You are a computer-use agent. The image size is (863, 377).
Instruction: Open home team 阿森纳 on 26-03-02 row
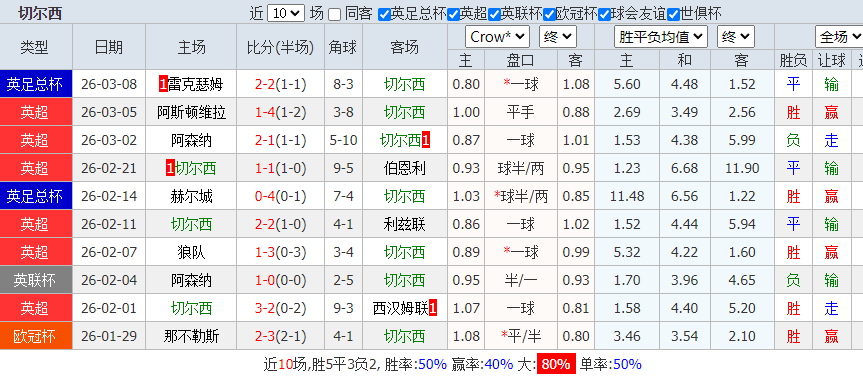(x=192, y=140)
